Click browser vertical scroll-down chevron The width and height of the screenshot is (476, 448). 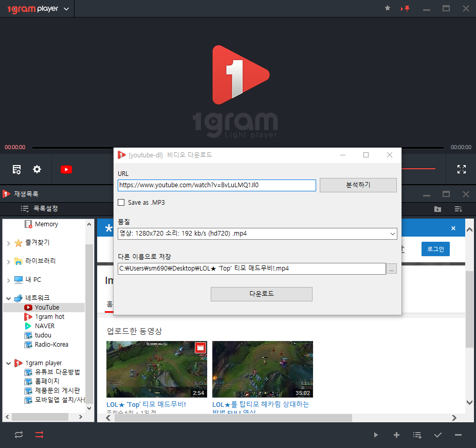pyautogui.click(x=469, y=402)
